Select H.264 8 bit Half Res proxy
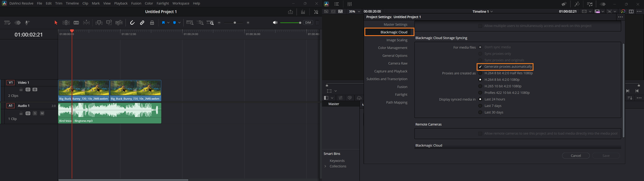 [x=480, y=73]
